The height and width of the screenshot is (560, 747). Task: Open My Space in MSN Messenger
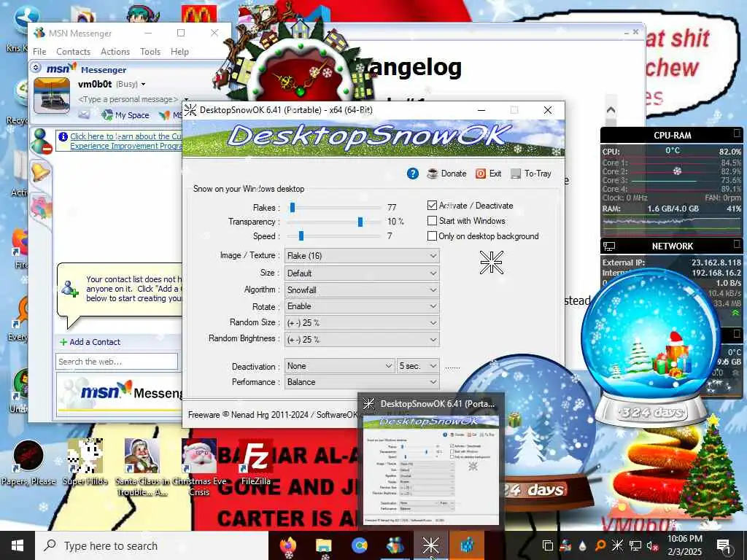coord(126,114)
